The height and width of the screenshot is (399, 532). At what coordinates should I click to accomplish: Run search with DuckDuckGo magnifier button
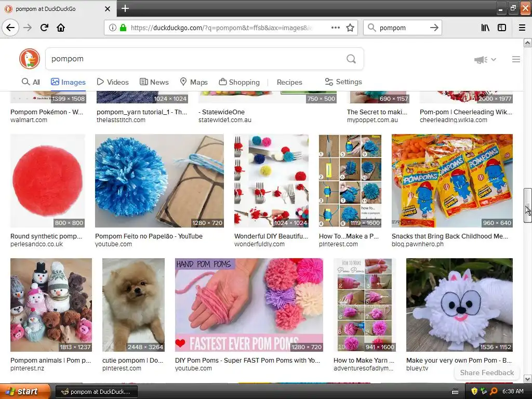click(351, 59)
